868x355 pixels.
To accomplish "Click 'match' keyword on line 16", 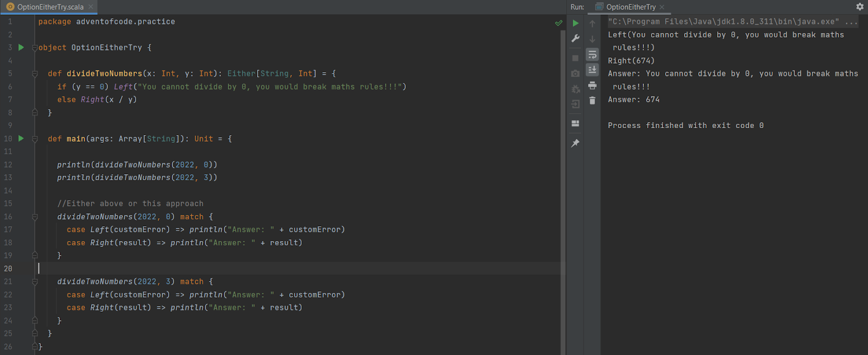I will click(192, 217).
